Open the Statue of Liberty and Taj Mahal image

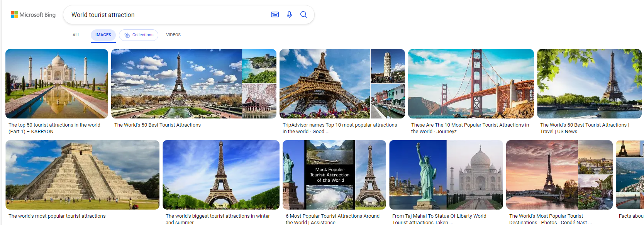[x=446, y=174]
